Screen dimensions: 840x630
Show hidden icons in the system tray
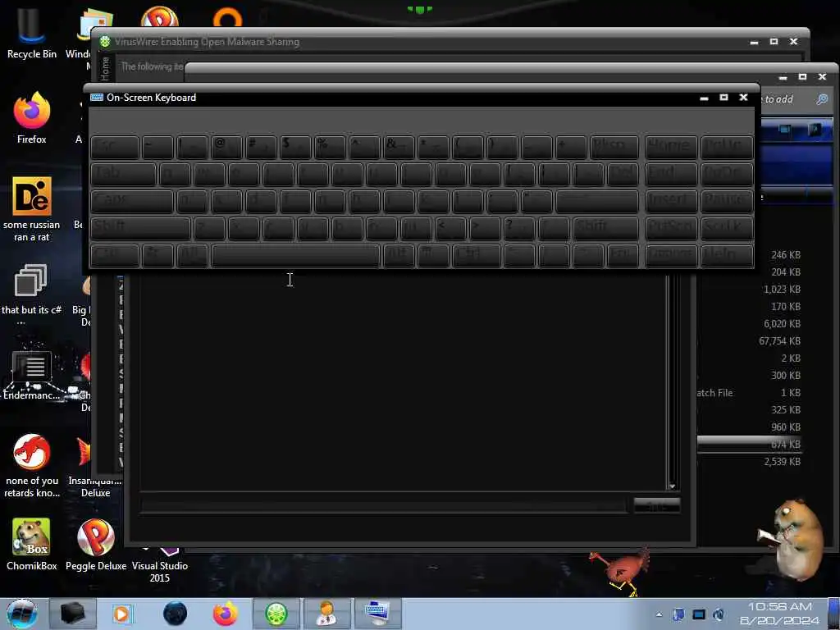pos(659,614)
